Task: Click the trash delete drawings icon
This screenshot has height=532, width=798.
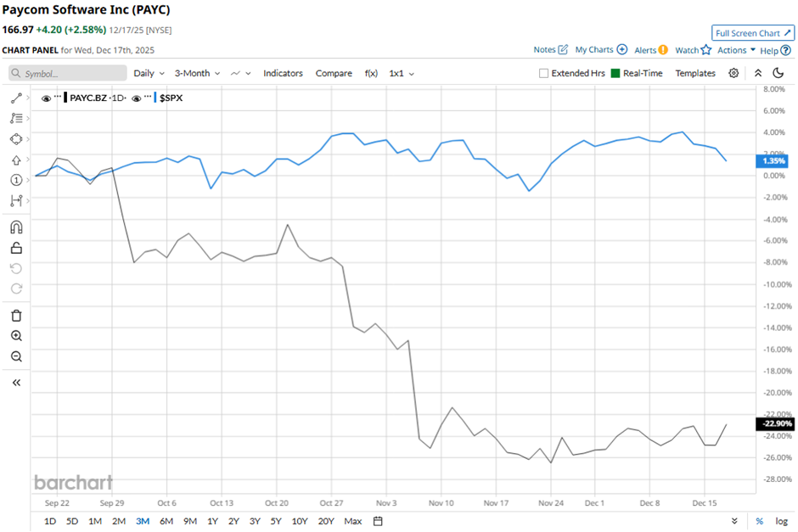Action: point(16,316)
